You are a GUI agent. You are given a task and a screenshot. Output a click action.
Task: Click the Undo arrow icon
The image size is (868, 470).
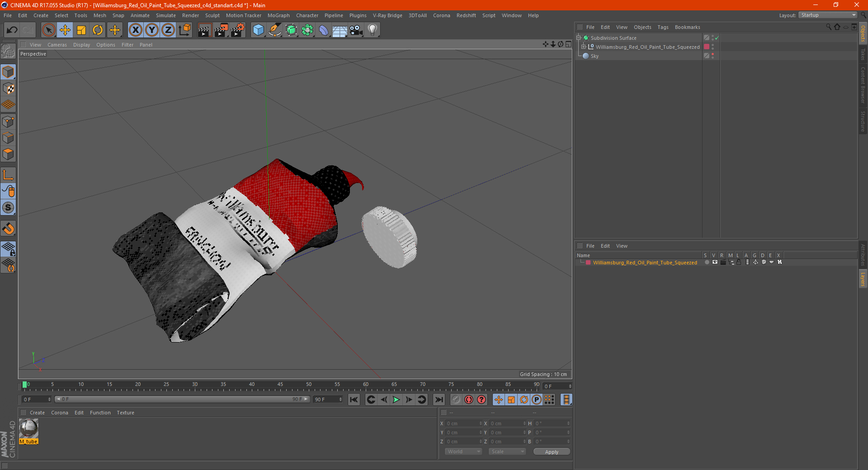click(12, 30)
